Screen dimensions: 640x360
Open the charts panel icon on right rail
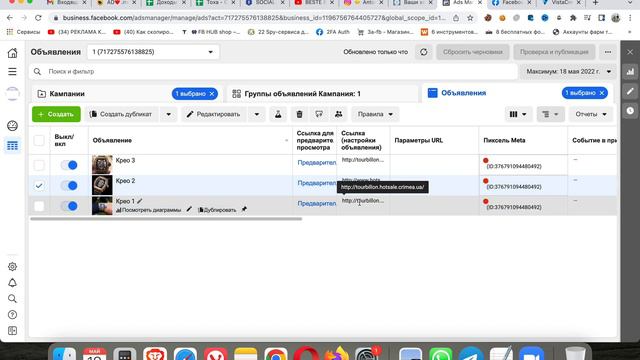tap(630, 72)
